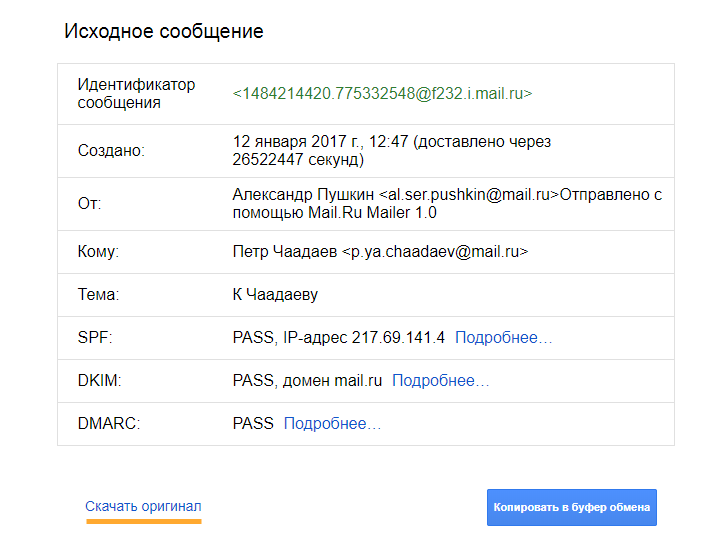Click the SPF result "PASS, IP-адрес 217.69.141.4"
The image size is (716, 558).
(x=338, y=338)
